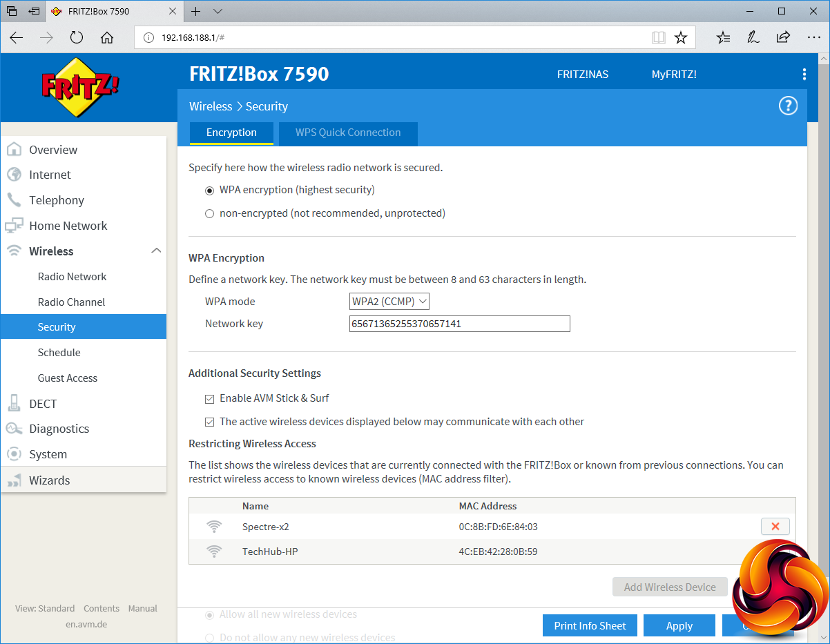Click the wifi icon next to TechHub-HP

pyautogui.click(x=214, y=552)
